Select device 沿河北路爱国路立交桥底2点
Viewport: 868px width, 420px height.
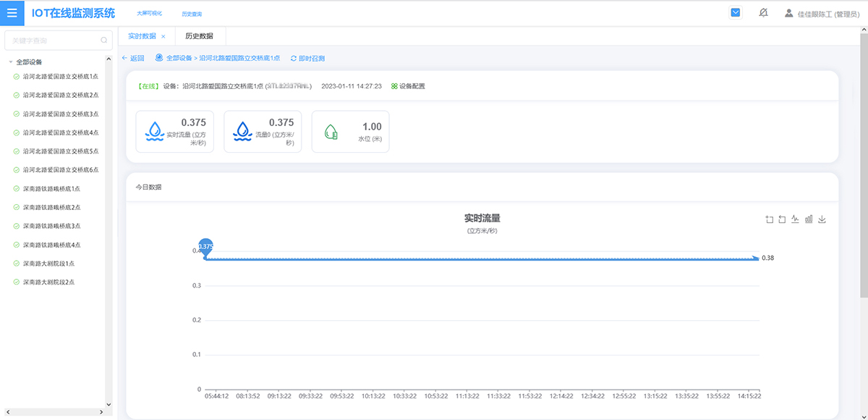(x=60, y=95)
